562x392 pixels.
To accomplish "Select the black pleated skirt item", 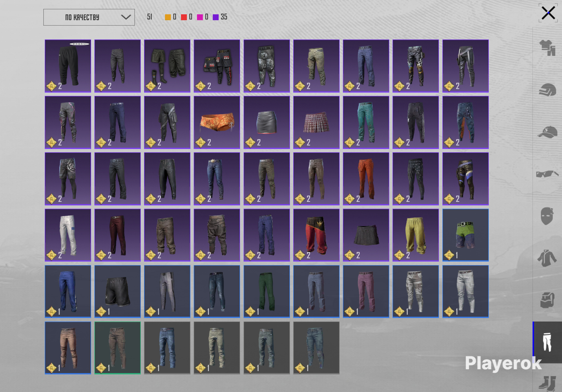I will [x=366, y=235].
